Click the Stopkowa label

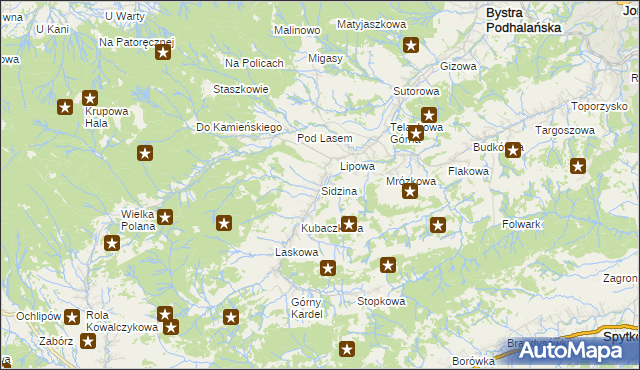tap(381, 301)
